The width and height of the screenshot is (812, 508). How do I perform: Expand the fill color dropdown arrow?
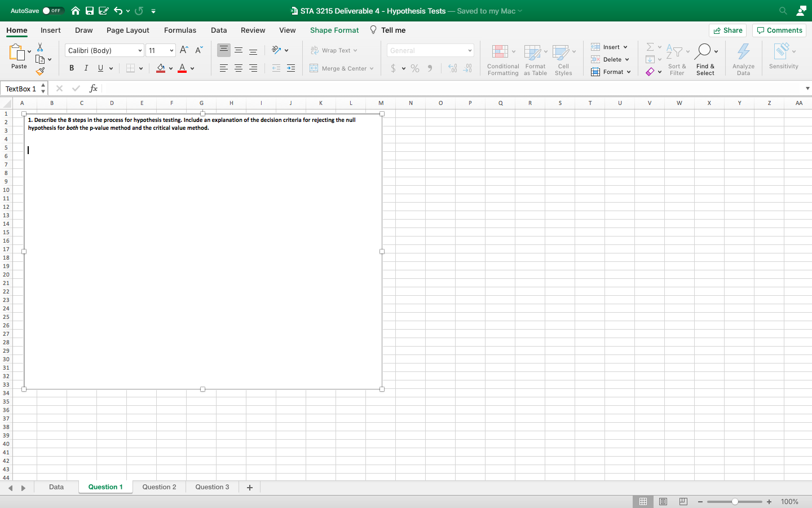coord(171,68)
